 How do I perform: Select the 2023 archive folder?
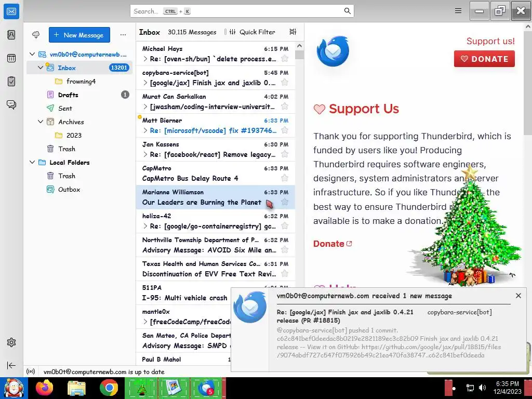click(x=79, y=136)
